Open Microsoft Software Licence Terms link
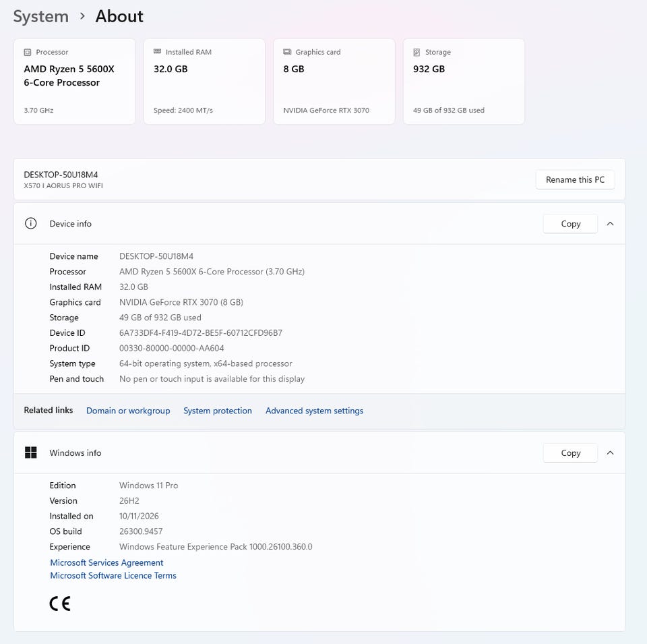 tap(113, 575)
